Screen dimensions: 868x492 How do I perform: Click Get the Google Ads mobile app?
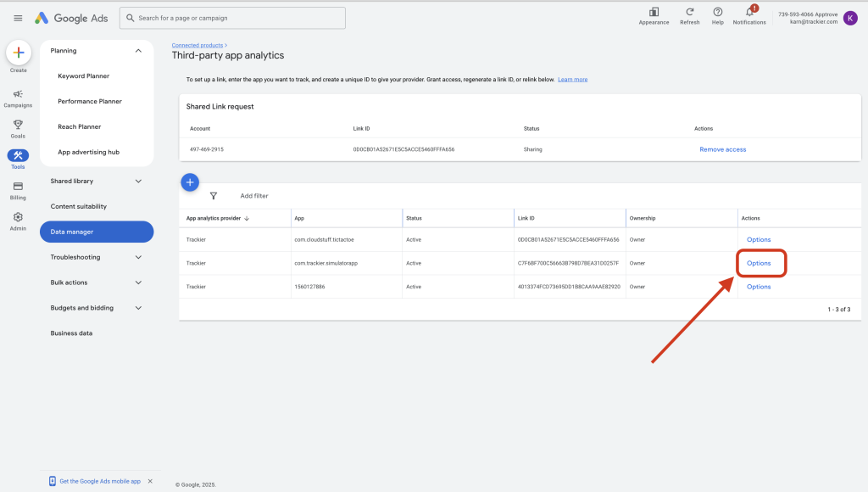(100, 482)
